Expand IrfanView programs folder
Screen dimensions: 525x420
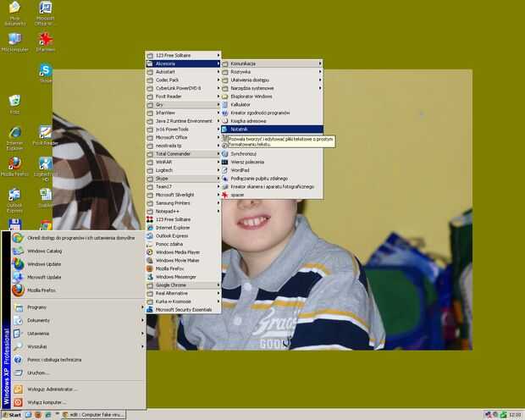184,113
